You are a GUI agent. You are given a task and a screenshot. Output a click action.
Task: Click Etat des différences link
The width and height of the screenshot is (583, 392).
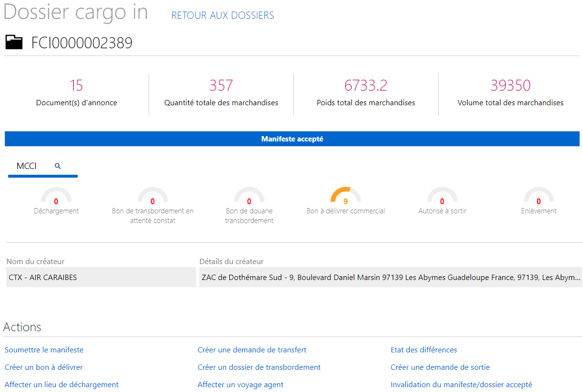pos(424,350)
